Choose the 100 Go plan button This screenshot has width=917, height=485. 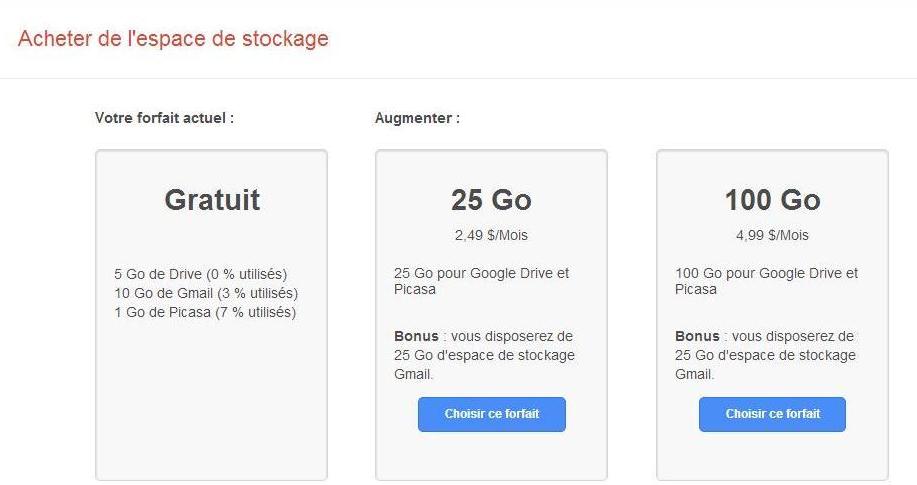pyautogui.click(x=772, y=414)
